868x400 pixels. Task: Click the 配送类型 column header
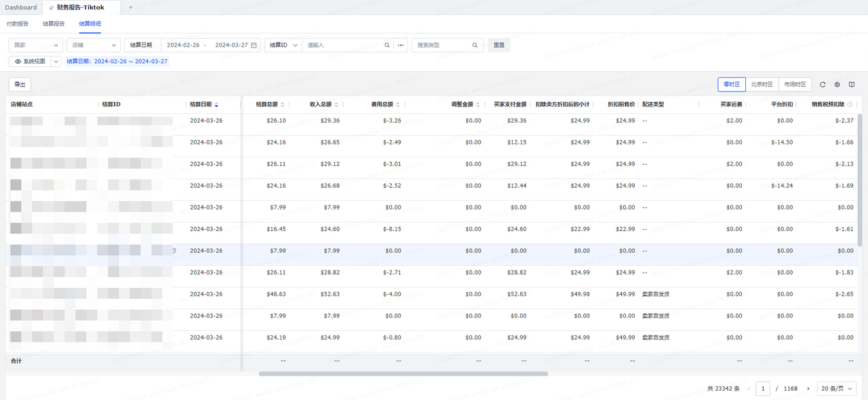653,104
